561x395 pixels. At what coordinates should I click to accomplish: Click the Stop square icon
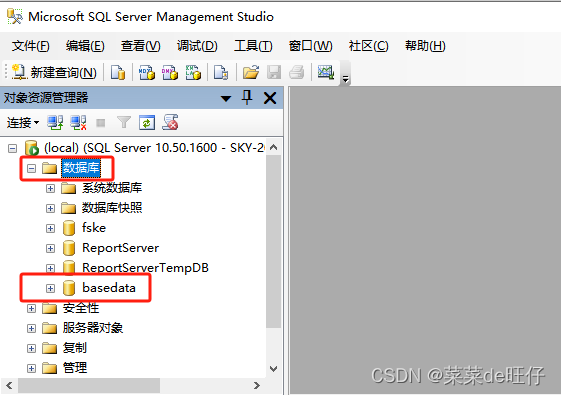[101, 123]
